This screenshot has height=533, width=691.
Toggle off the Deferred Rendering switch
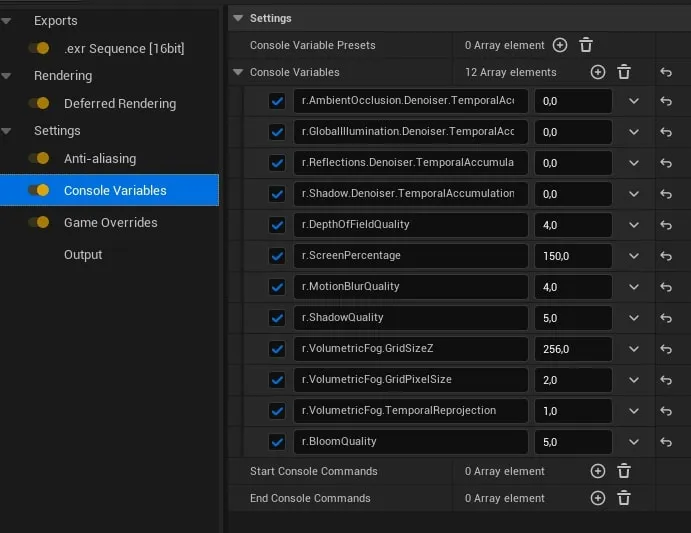(x=39, y=104)
